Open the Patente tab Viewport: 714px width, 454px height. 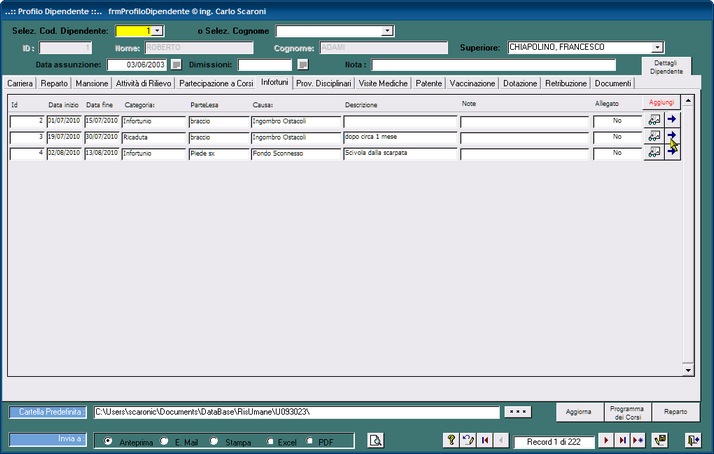[428, 83]
